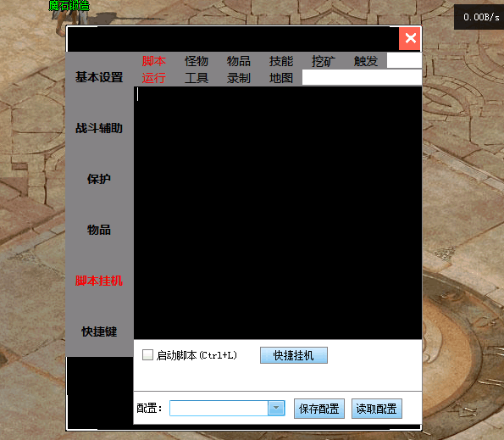504x440 pixels.
Task: Switch to the 保护 sidebar section
Action: tap(99, 179)
